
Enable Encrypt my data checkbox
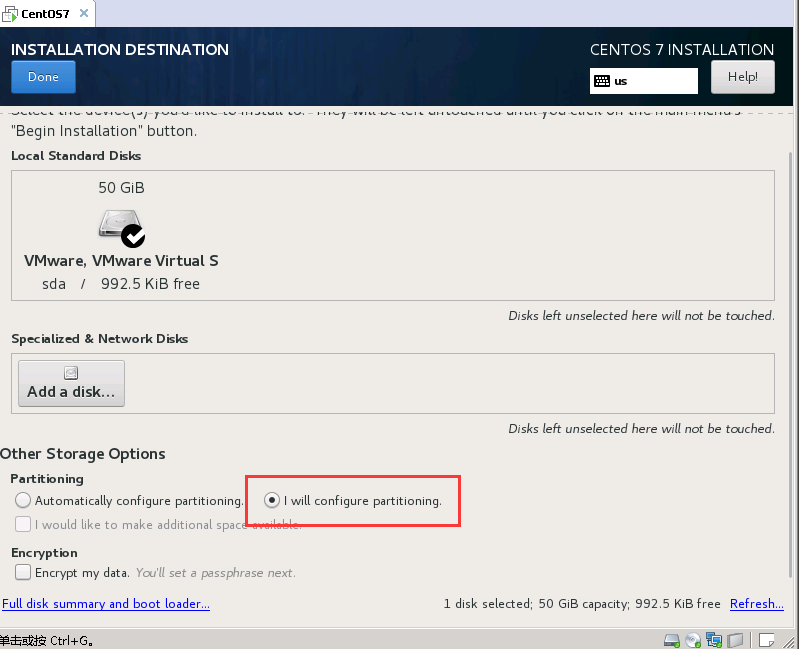(23, 572)
